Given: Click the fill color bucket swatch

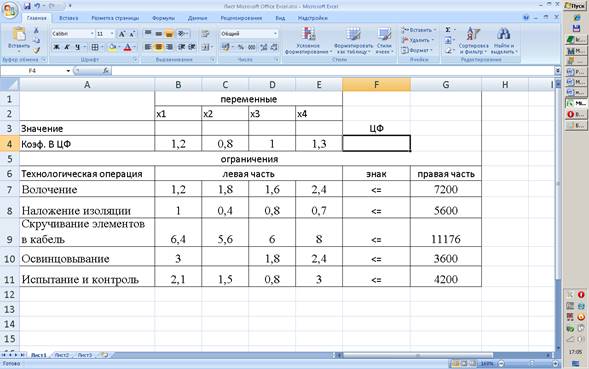Looking at the screenshot, I should [112, 47].
